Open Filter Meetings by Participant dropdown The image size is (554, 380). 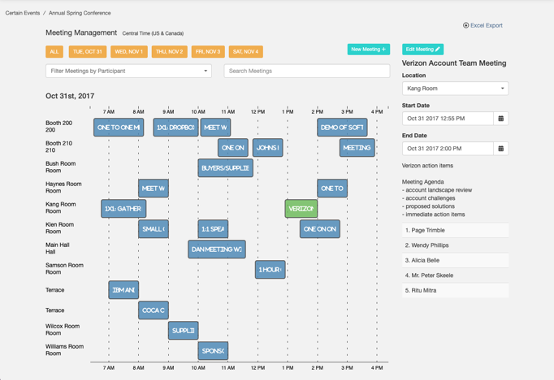point(129,71)
